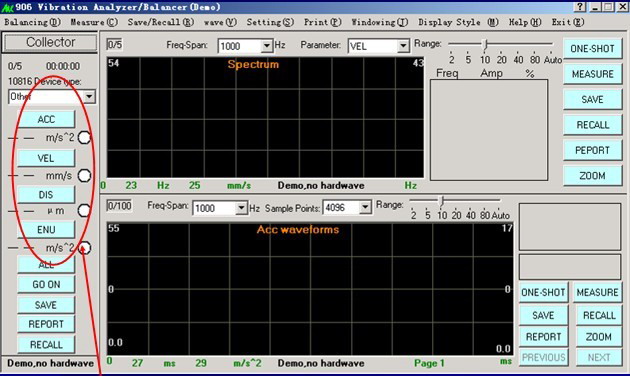Open the Setting menu
The height and width of the screenshot is (376, 630).
[x=270, y=22]
